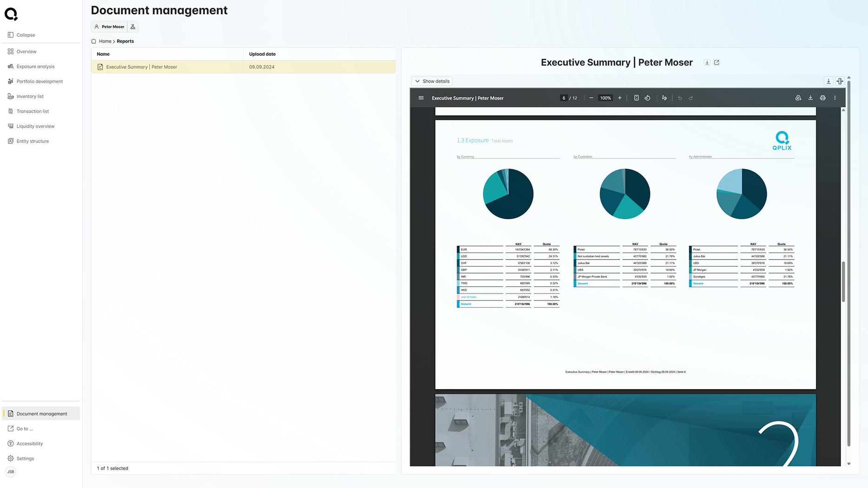This screenshot has height=488, width=868.
Task: Download the PDF from viewer toolbar
Action: (x=810, y=98)
